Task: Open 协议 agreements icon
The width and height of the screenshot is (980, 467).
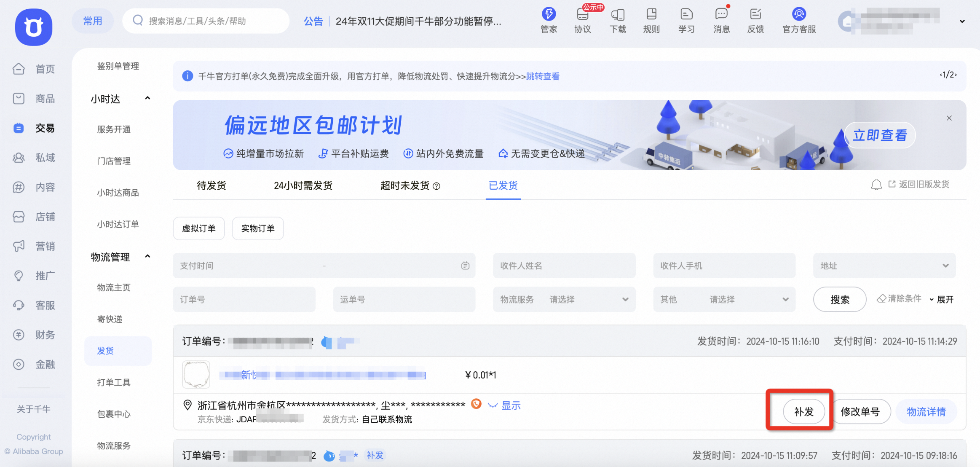Action: pos(583,20)
